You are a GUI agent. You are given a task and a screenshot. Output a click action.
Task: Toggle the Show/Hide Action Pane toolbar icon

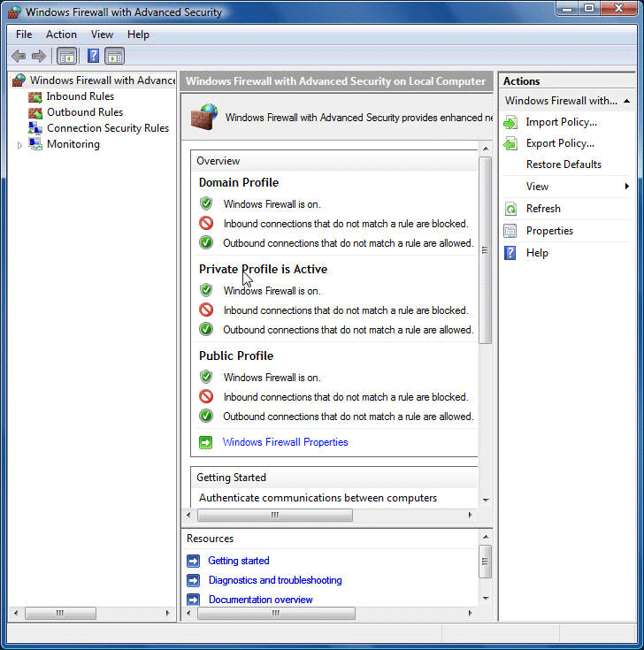point(115,56)
